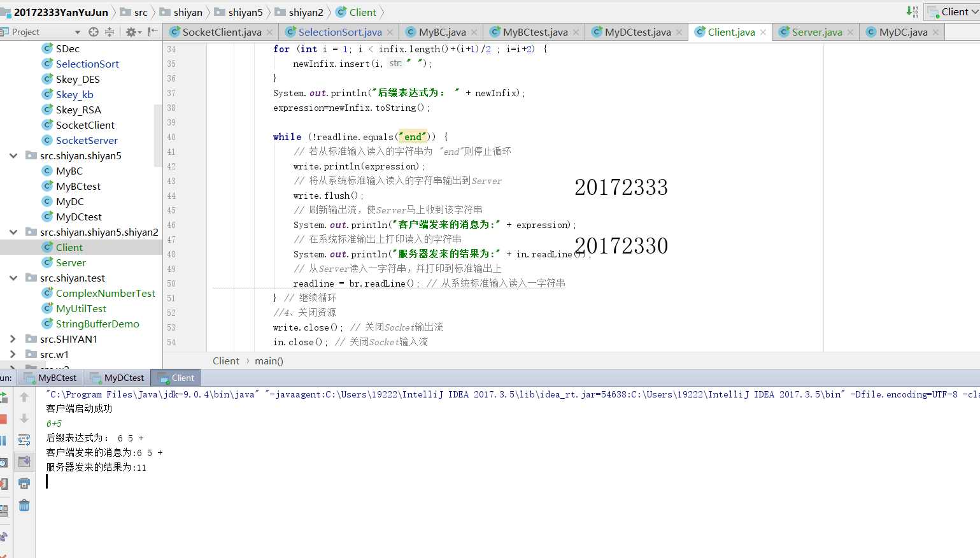Click the exit icon in Run toolbar

tap(3, 484)
